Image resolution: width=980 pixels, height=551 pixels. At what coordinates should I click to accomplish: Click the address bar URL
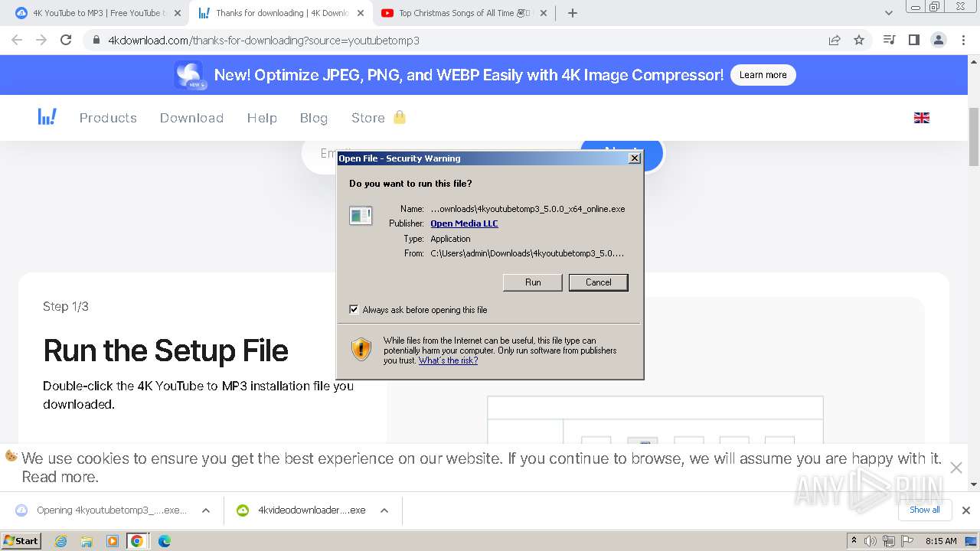263,41
